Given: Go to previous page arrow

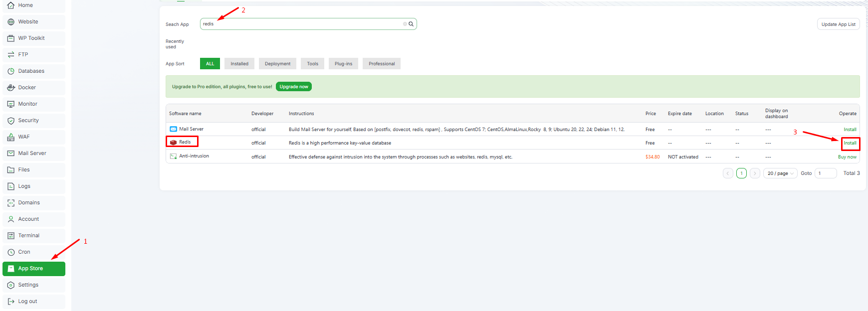Looking at the screenshot, I should [x=728, y=173].
